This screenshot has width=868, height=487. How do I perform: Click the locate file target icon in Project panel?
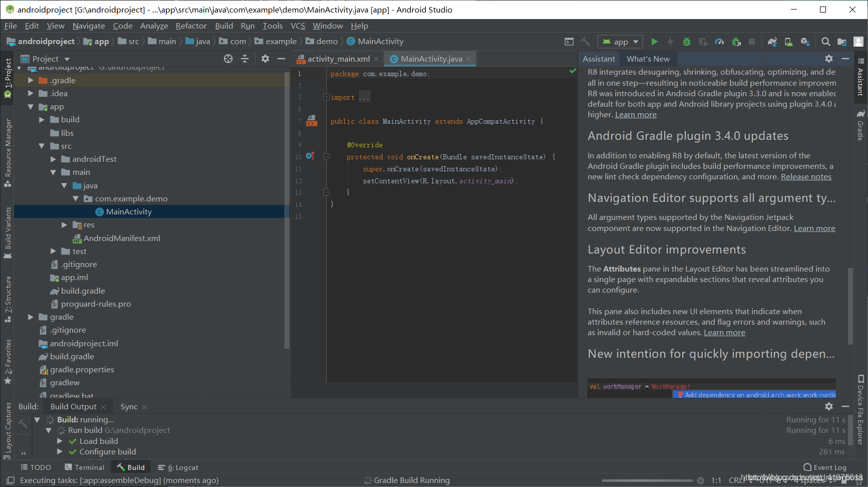pos(228,59)
